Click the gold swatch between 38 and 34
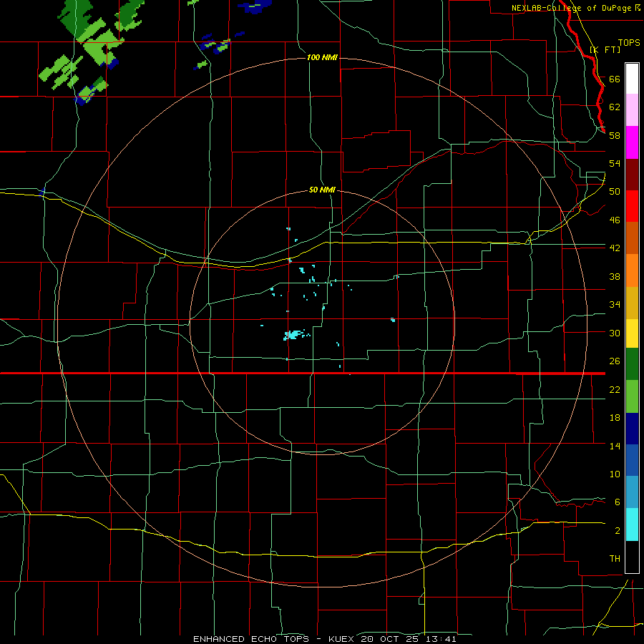 pos(632,303)
